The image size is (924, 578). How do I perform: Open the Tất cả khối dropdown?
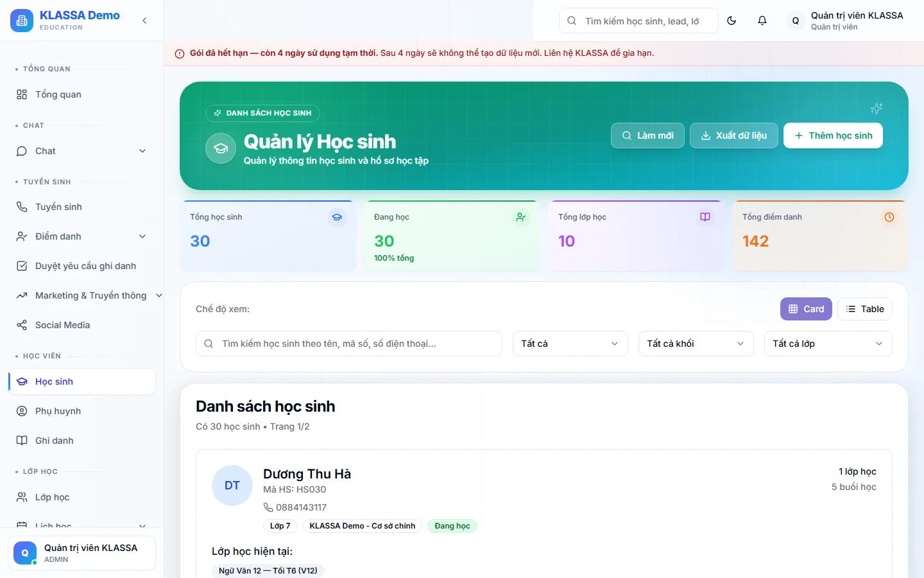[x=696, y=344]
